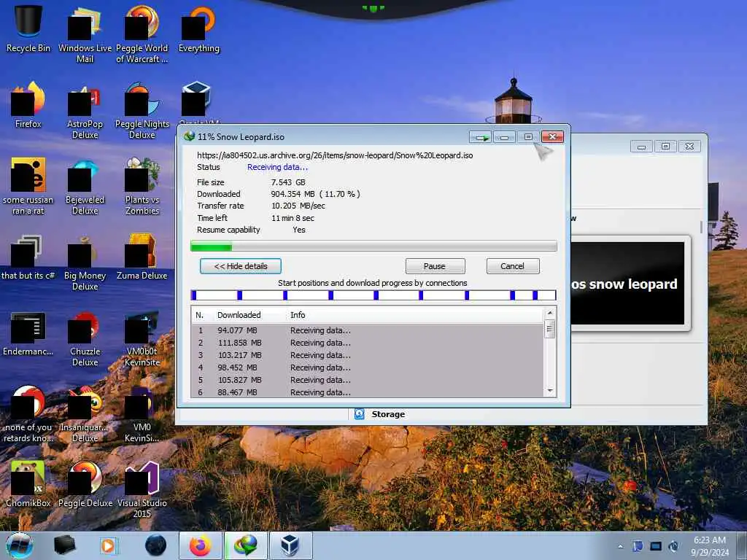Select connection row with 103.217 MB
Screen dimensions: 747x560
[367, 355]
